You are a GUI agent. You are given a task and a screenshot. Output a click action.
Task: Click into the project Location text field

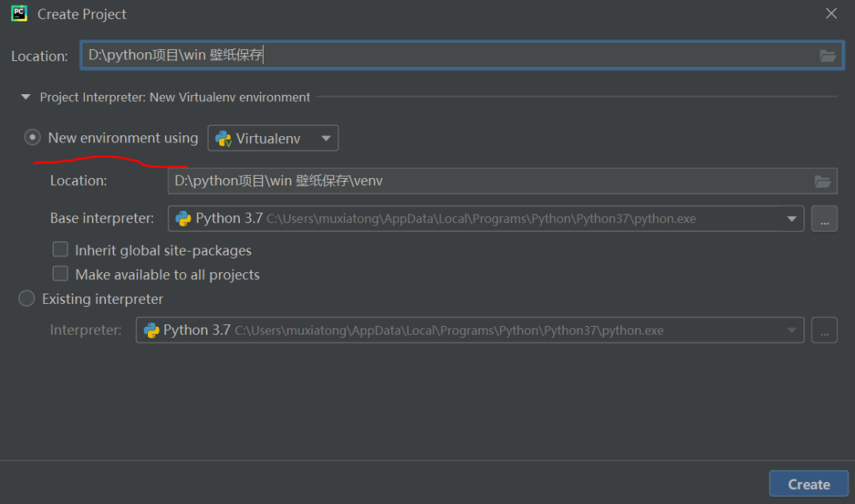point(443,55)
